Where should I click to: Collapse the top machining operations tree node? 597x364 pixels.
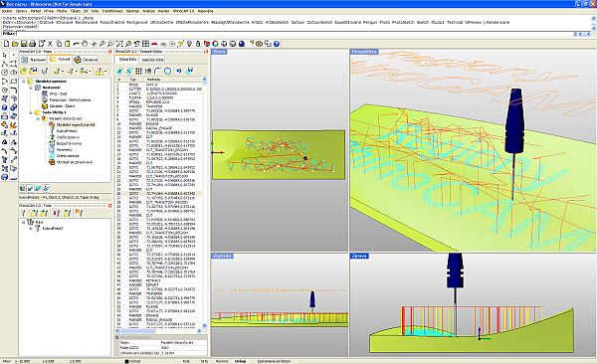(x=23, y=82)
